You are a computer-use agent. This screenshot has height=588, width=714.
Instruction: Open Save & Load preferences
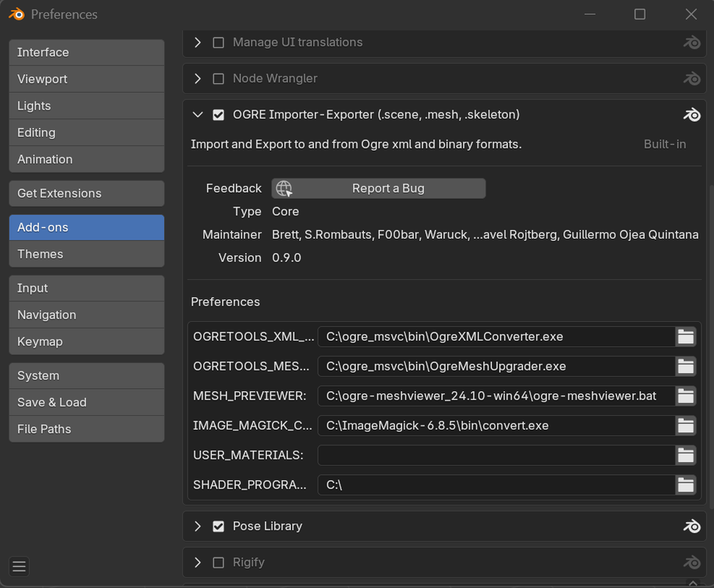pos(87,402)
